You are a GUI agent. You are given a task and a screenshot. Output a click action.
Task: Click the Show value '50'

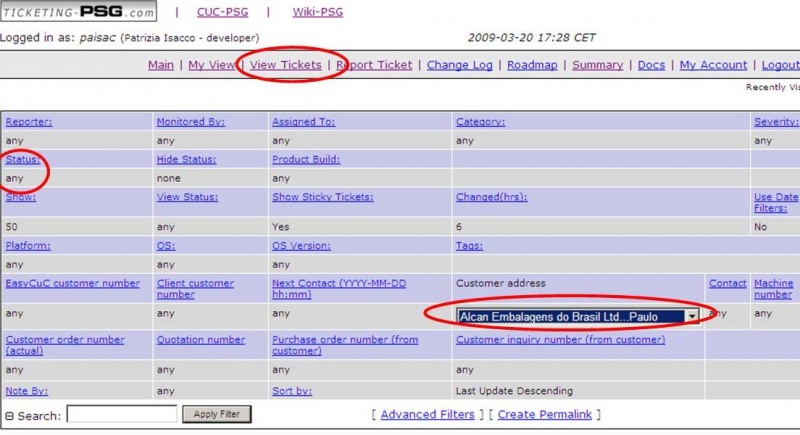11,227
